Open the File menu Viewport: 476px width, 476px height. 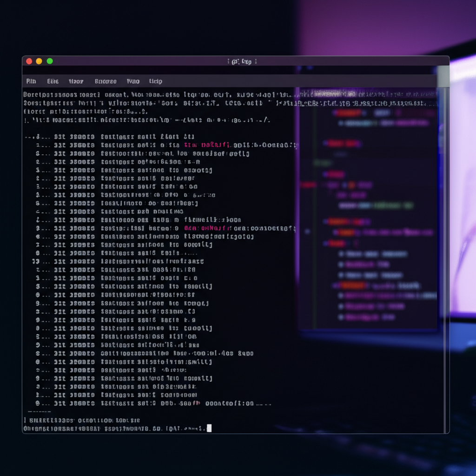[x=31, y=81]
